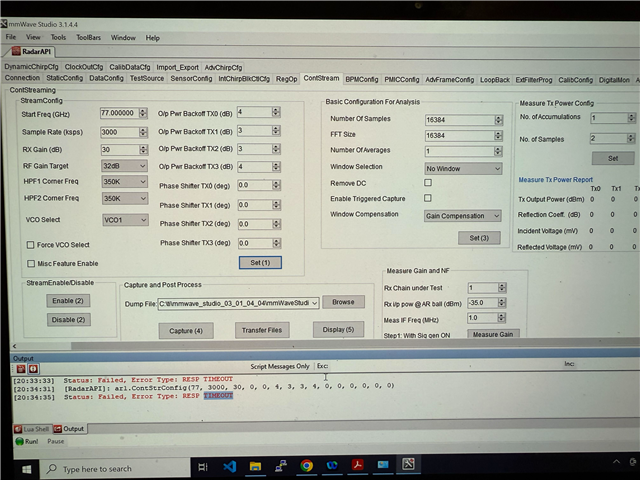640x480 pixels.
Task: Click the second red output toolbar icon
Action: [x=33, y=369]
